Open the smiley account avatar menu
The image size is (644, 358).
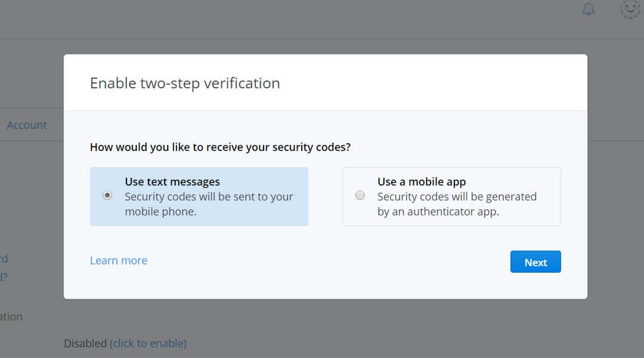pyautogui.click(x=630, y=9)
